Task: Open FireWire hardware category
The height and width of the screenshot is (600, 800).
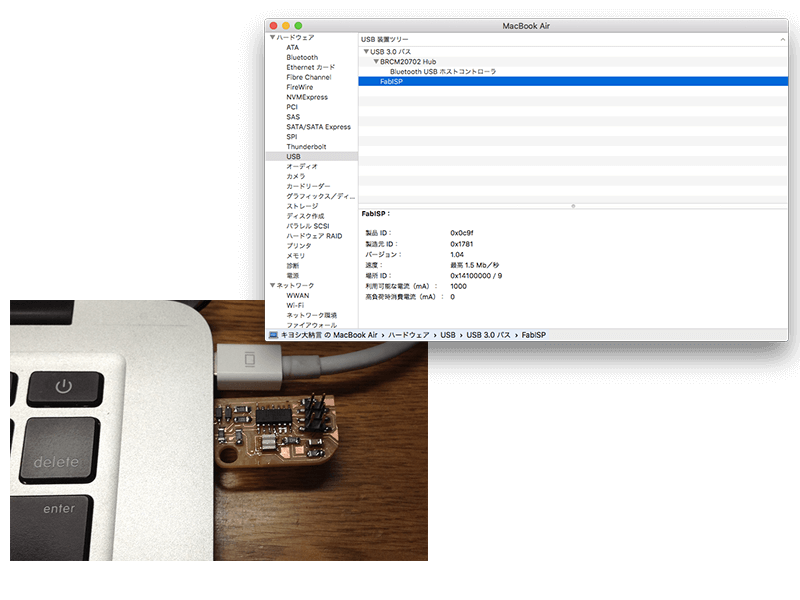Action: pyautogui.click(x=299, y=87)
